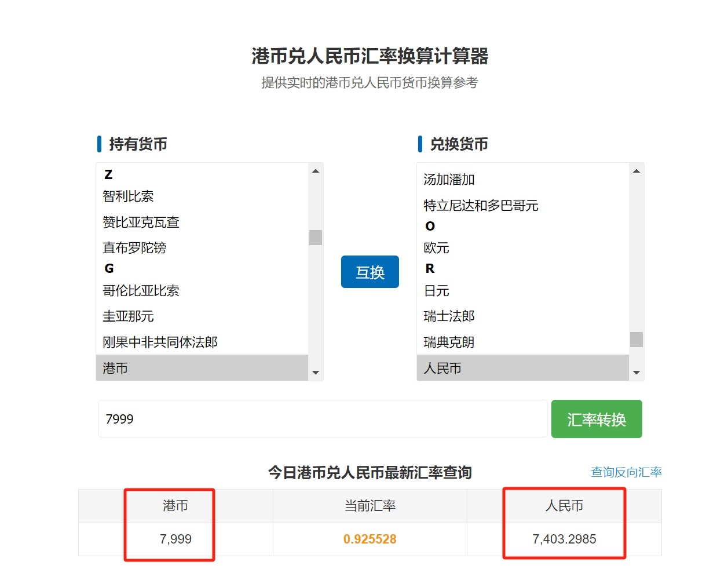Open the 查询反向汇率 link
728x569 pixels.
(626, 472)
